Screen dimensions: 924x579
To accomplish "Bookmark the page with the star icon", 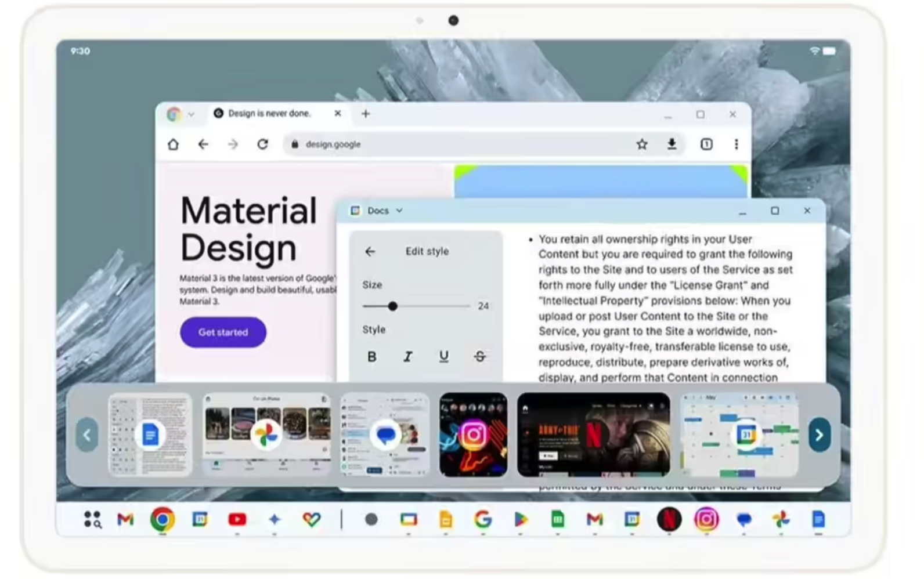I will (642, 144).
